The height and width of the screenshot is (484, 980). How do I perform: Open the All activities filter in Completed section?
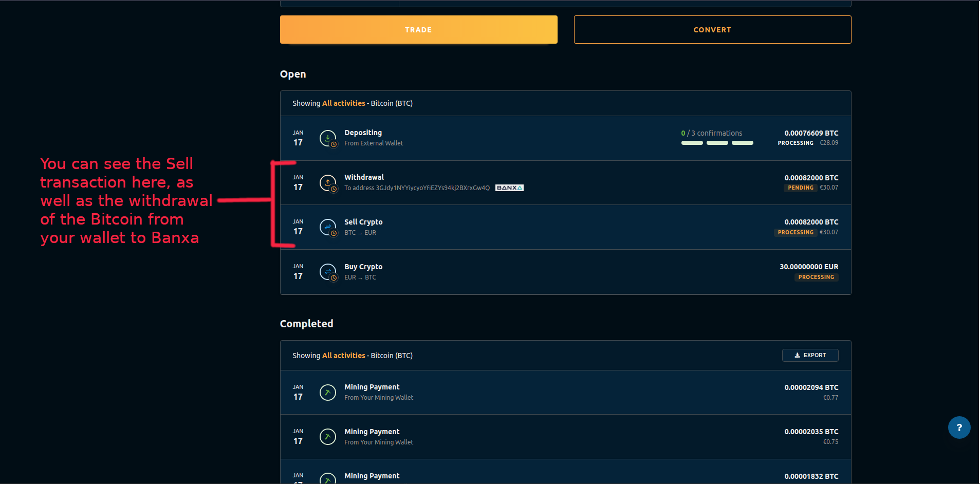(x=344, y=355)
